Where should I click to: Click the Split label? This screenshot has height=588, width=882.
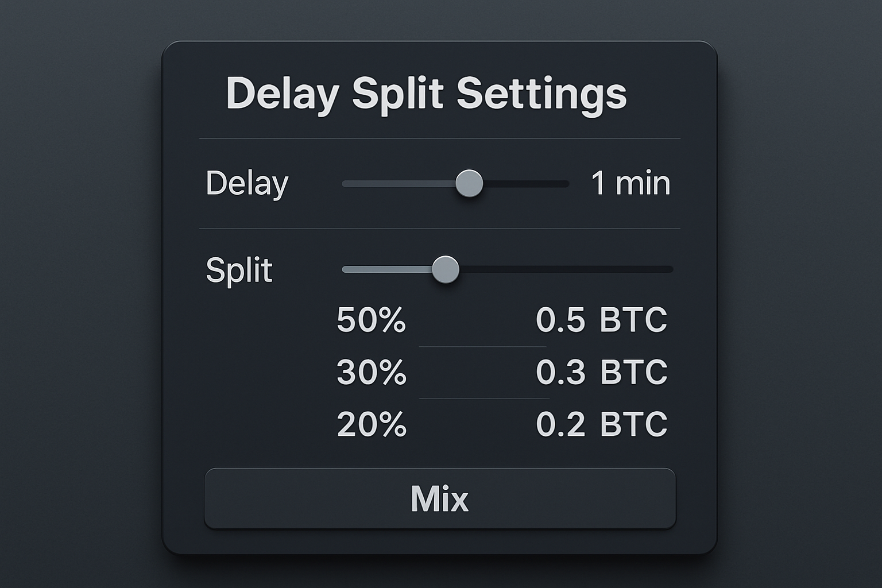click(x=239, y=270)
